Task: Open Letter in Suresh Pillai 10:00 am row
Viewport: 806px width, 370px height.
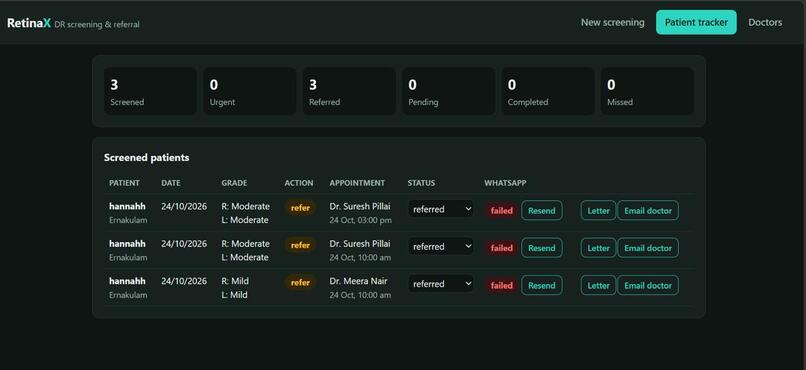Action: pyautogui.click(x=598, y=248)
